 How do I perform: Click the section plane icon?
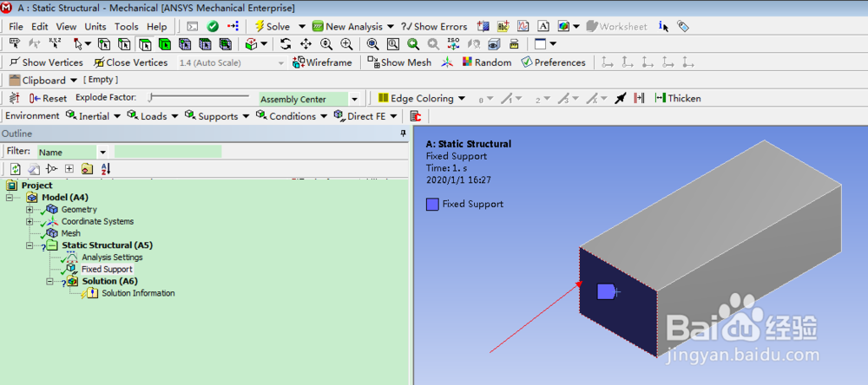pyautogui.click(x=483, y=26)
